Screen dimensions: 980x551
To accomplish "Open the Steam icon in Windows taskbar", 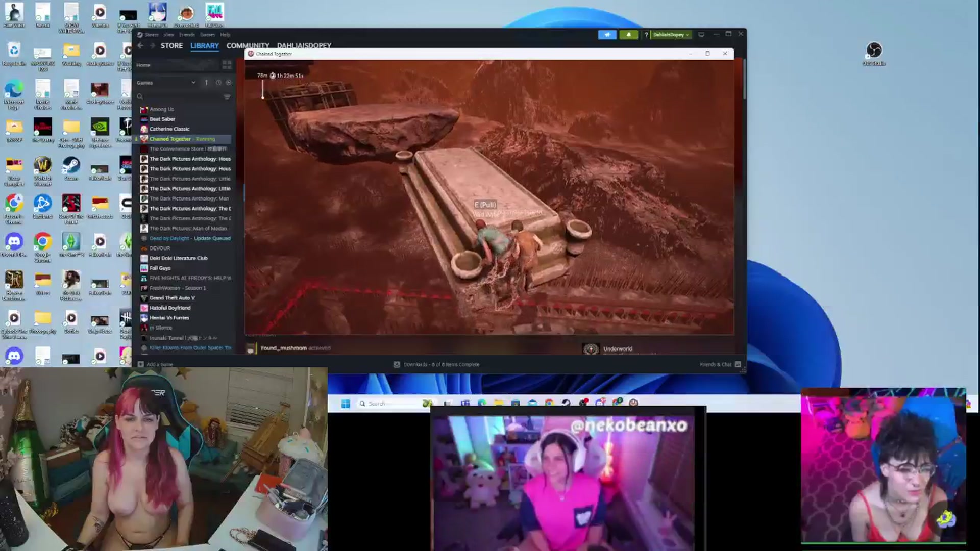I will coord(566,403).
